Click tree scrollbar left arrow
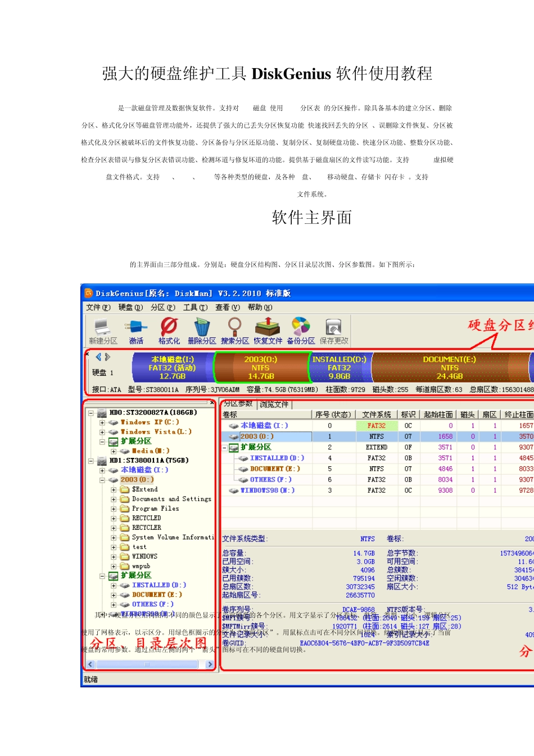Screen dimensions: 534x756 click(90, 664)
